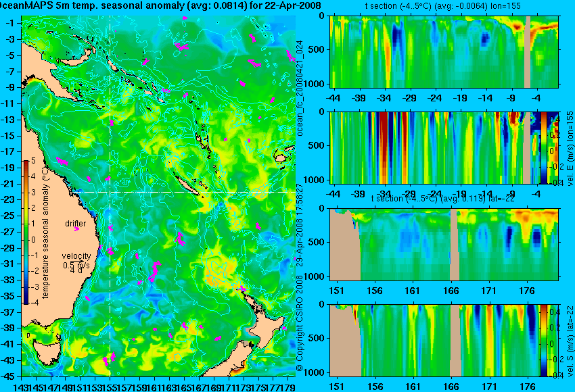Click the '171' tick below the vel. S section
Image resolution: width=575 pixels, height=392 pixels.
(x=489, y=387)
